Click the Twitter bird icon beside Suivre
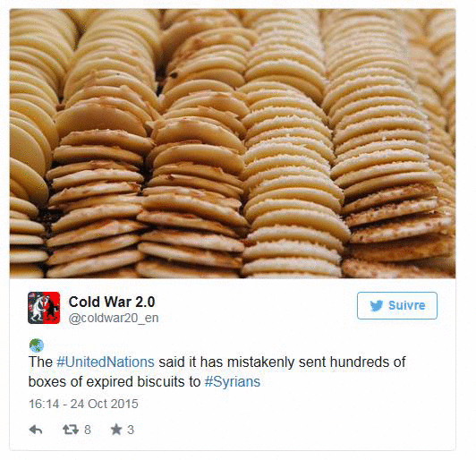The height and width of the screenshot is (460, 476). [x=377, y=306]
